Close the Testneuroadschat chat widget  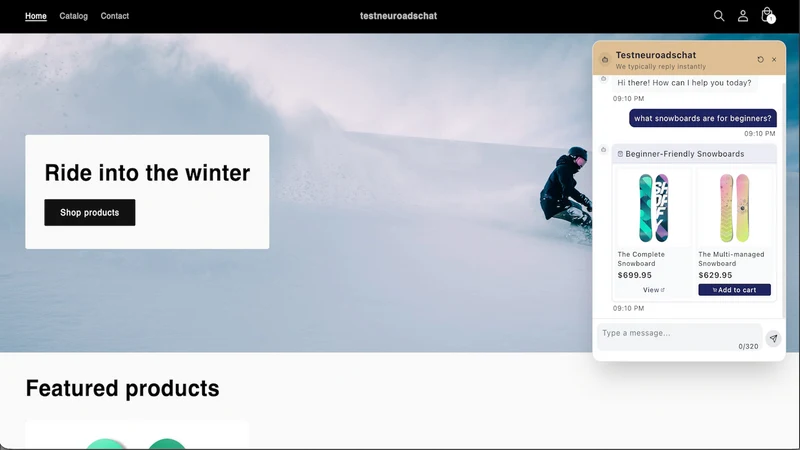pyautogui.click(x=774, y=60)
